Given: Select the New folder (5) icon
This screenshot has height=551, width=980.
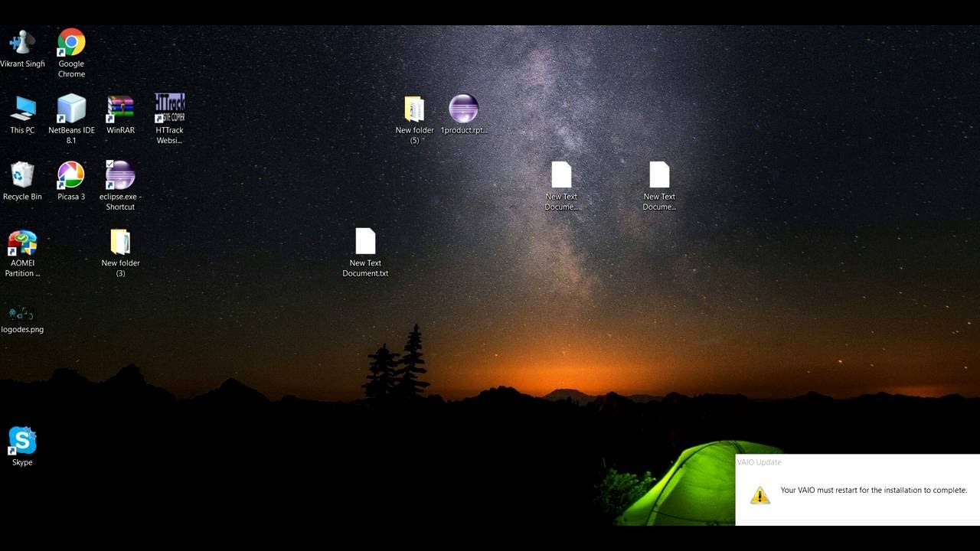Looking at the screenshot, I should tap(414, 109).
